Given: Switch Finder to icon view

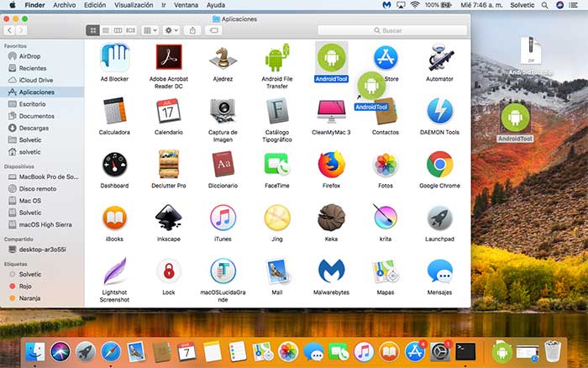Looking at the screenshot, I should tap(92, 30).
